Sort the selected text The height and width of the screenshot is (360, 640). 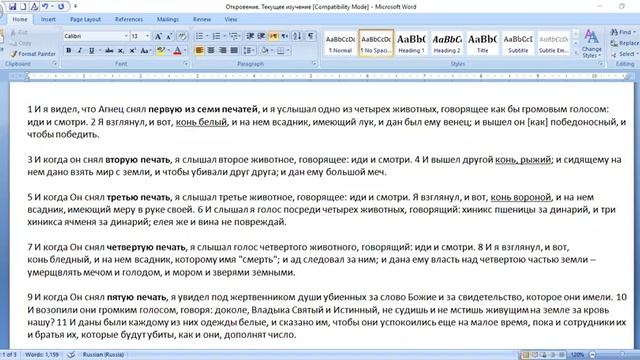[x=298, y=36]
